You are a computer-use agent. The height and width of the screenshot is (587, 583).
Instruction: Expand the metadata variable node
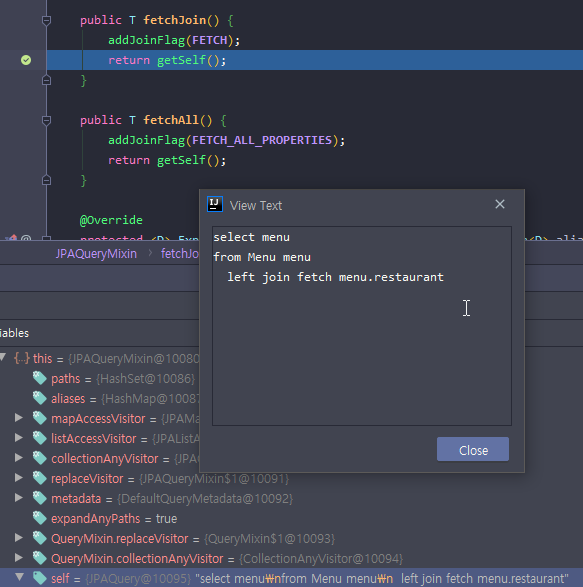point(19,498)
